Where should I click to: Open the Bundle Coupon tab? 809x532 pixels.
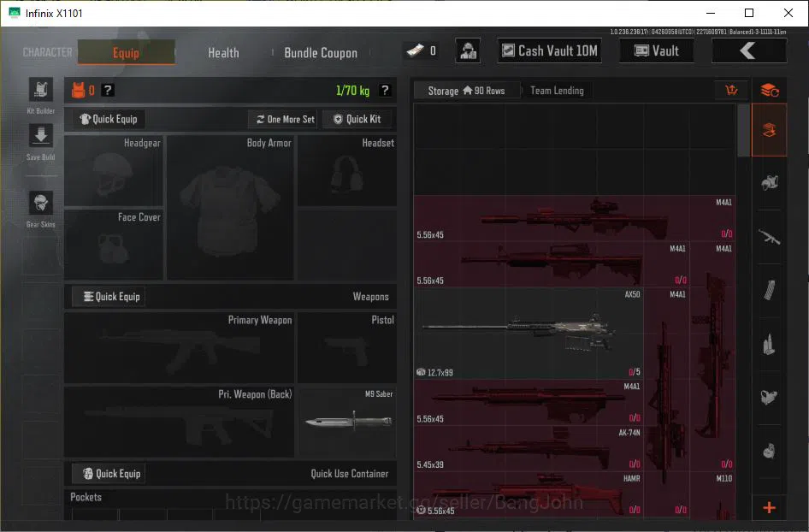pyautogui.click(x=321, y=53)
